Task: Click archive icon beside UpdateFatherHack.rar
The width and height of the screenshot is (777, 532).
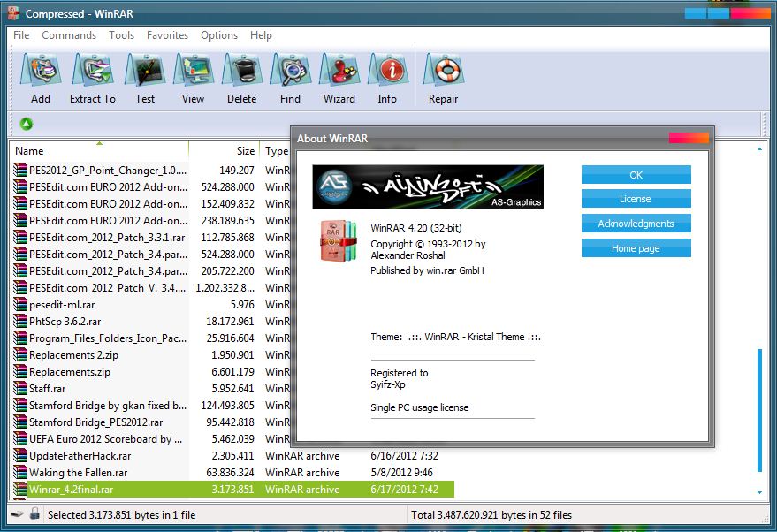Action: [20, 455]
